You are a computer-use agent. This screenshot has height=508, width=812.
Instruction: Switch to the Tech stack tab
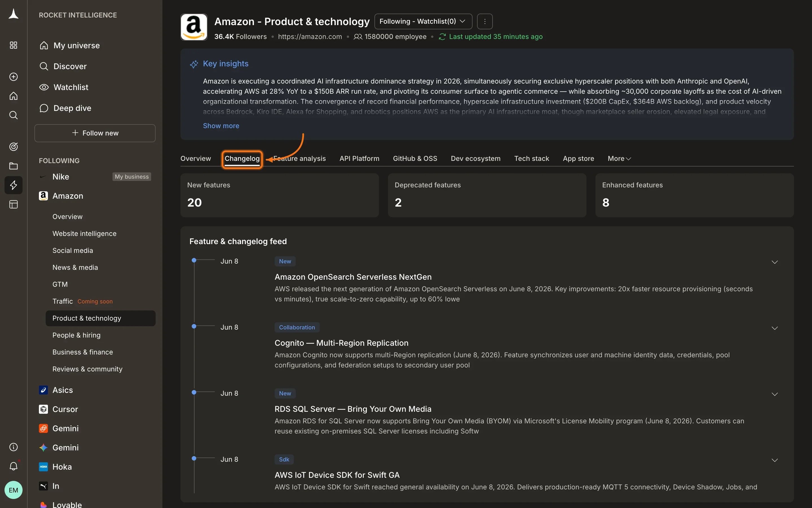pos(531,158)
